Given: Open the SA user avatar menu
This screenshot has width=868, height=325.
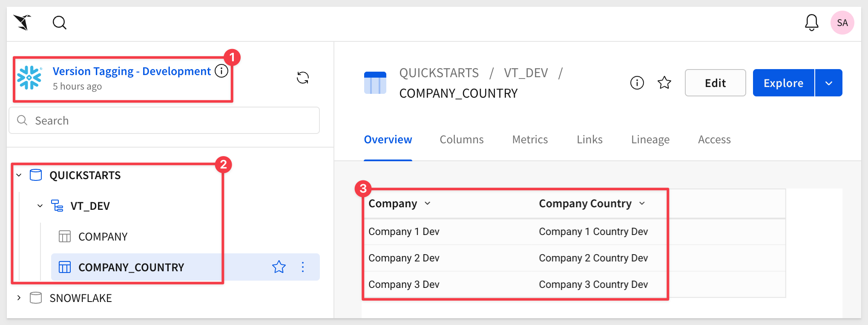Looking at the screenshot, I should click(x=842, y=23).
